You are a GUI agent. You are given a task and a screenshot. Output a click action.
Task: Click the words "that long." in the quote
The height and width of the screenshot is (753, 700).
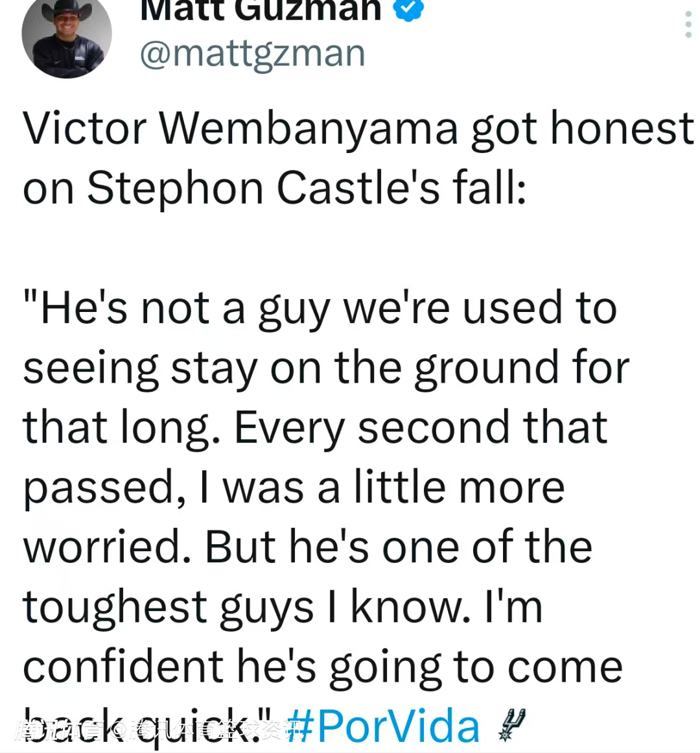(x=117, y=427)
